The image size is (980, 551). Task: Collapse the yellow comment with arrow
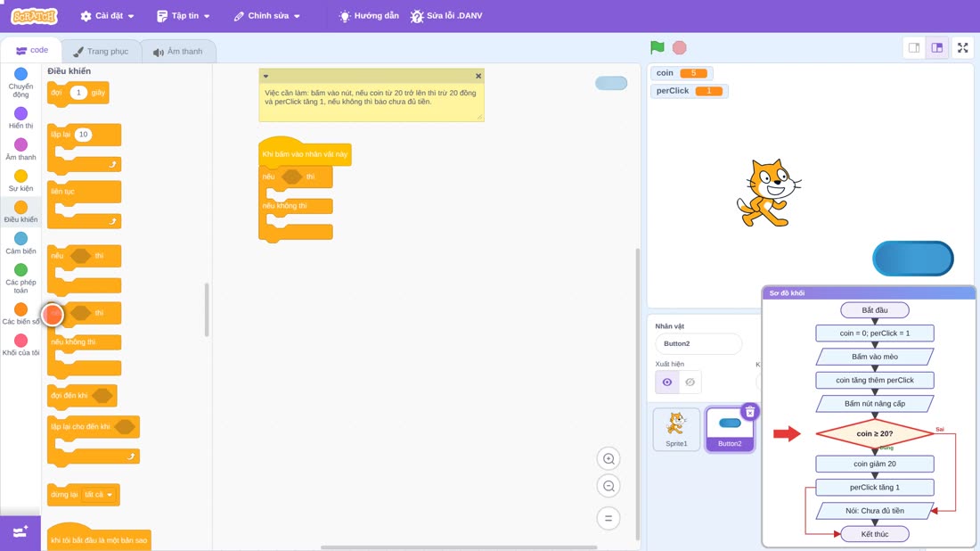(265, 76)
